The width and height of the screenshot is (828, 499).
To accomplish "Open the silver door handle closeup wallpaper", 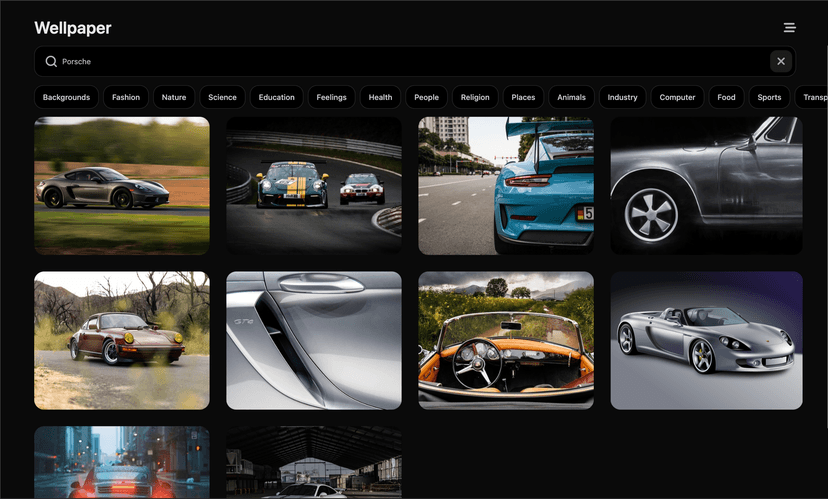I will coord(314,341).
